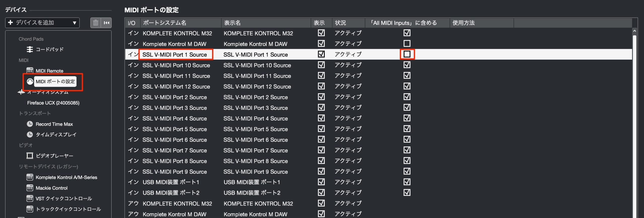Click the ビデオプレーヤー film icon

(30, 156)
